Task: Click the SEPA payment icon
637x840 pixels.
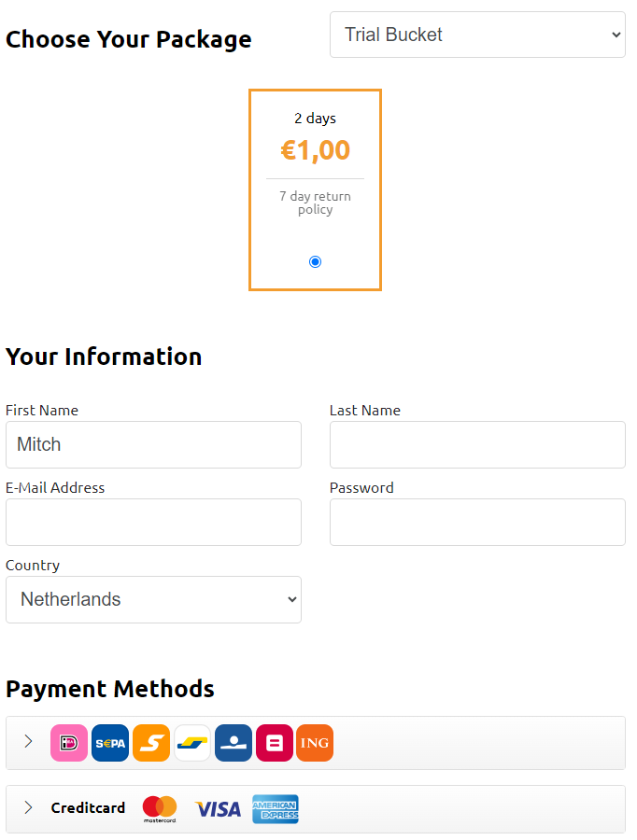Action: (110, 742)
